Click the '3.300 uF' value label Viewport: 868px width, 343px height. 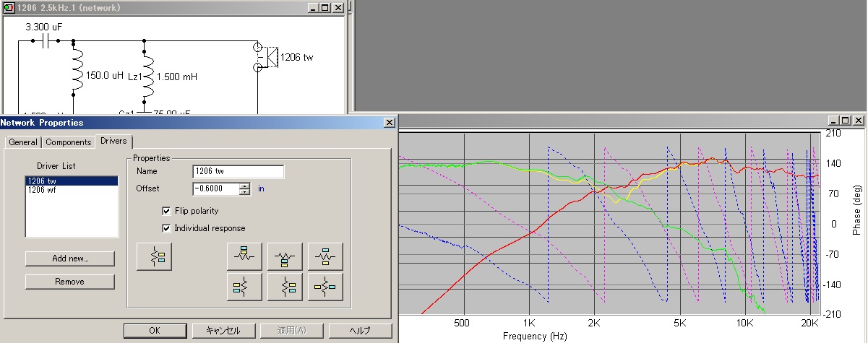pyautogui.click(x=43, y=27)
